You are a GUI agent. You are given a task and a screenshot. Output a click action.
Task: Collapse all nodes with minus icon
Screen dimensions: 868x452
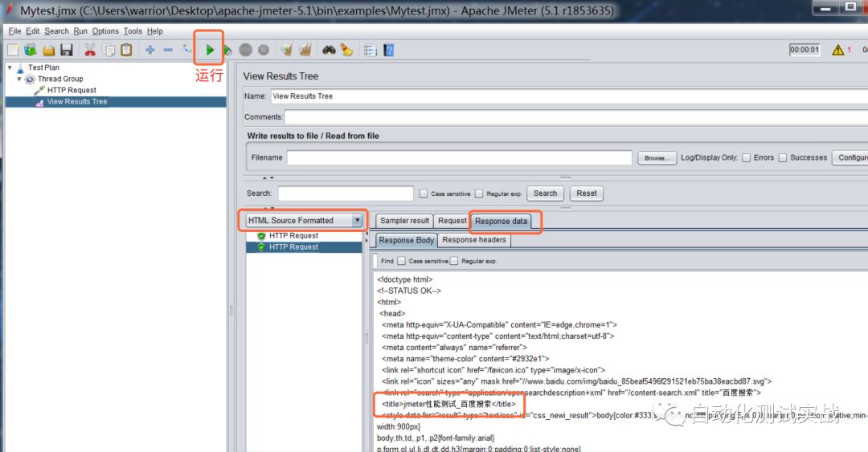click(x=168, y=51)
